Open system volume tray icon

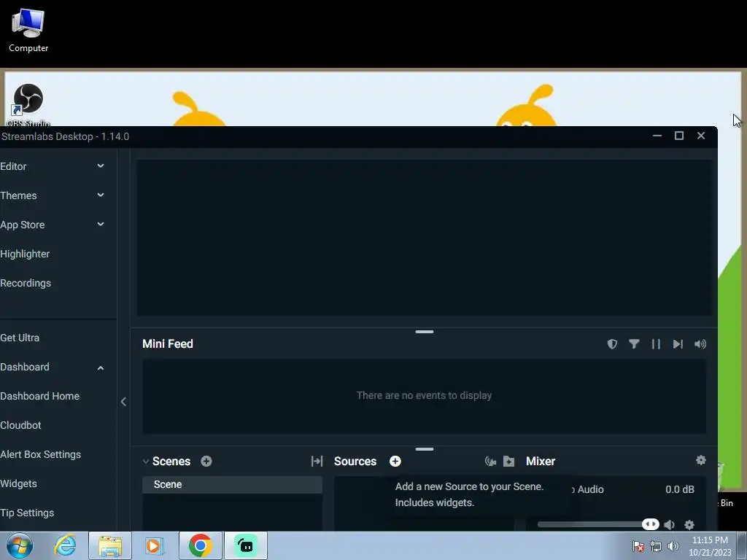click(673, 546)
